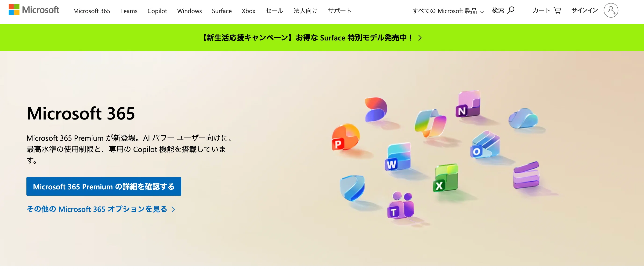Image resolution: width=644 pixels, height=275 pixels.
Task: Click the Excel app icon
Action: pos(445,178)
